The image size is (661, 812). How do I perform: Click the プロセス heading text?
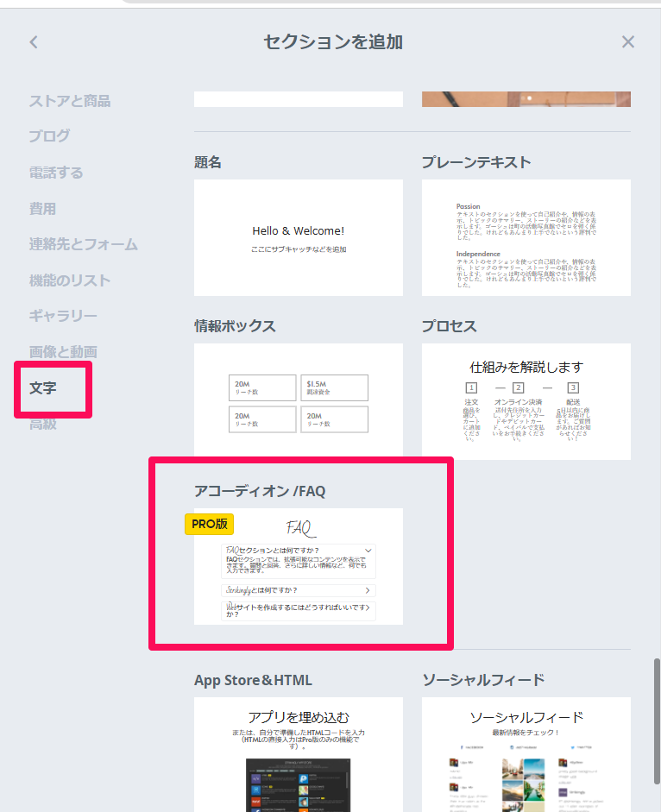(x=449, y=325)
